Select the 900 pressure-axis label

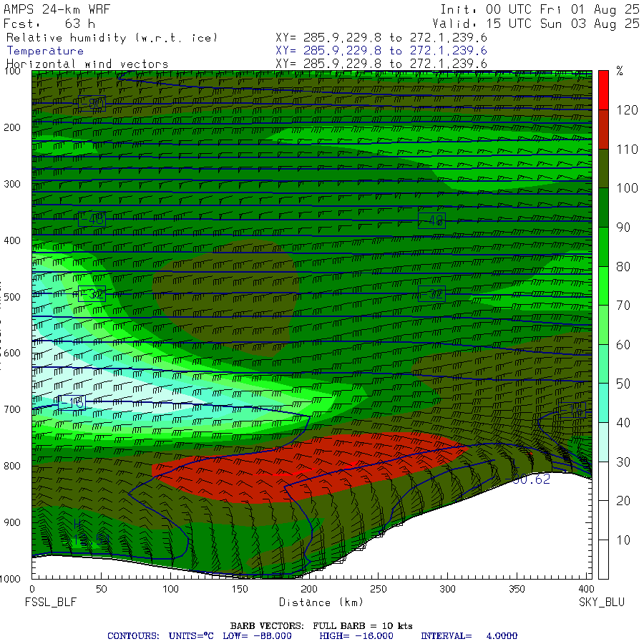pos(12,522)
